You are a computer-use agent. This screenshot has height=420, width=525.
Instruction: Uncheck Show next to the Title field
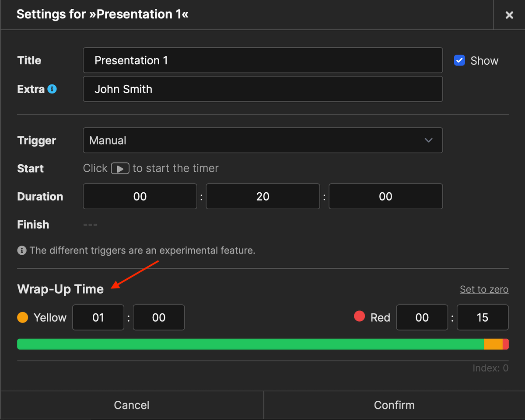point(459,60)
